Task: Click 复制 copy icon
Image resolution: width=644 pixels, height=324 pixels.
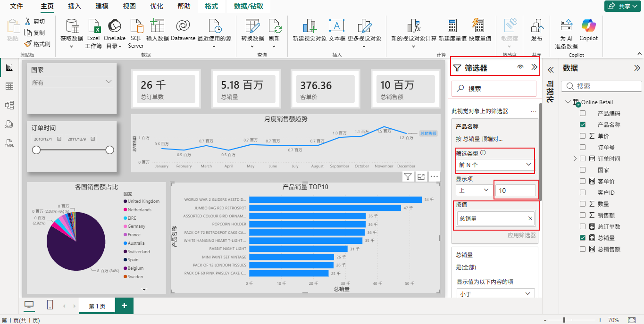Action: tap(27, 33)
